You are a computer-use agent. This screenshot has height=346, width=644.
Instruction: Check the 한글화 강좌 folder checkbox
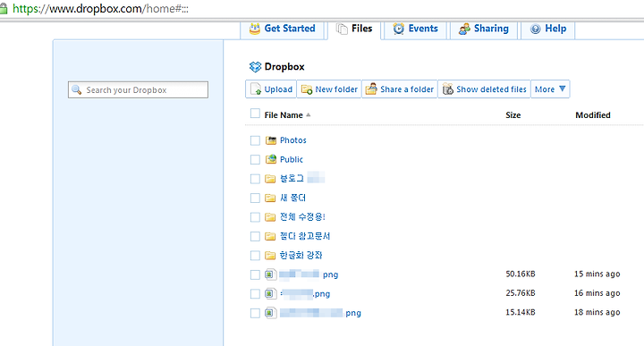tap(255, 256)
